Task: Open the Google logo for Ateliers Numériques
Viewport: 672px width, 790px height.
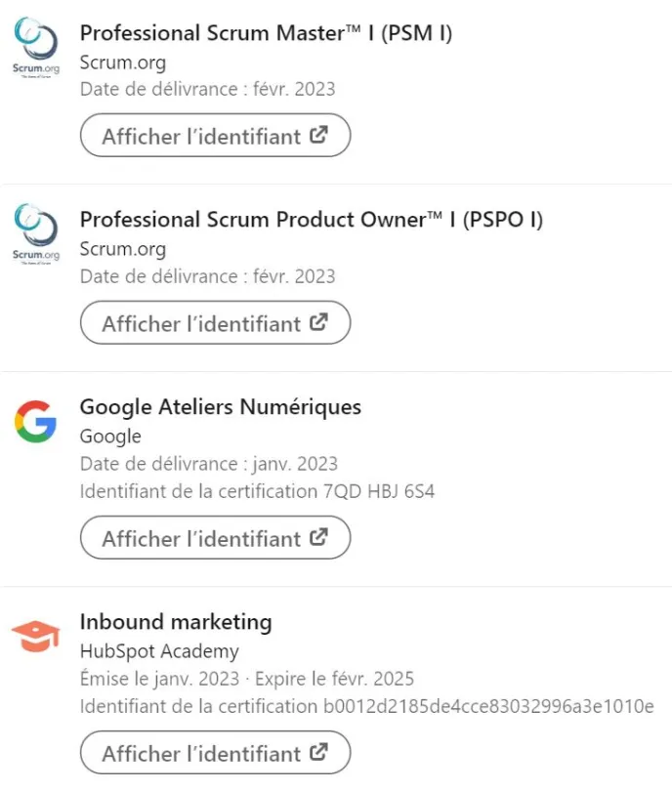Action: [35, 422]
